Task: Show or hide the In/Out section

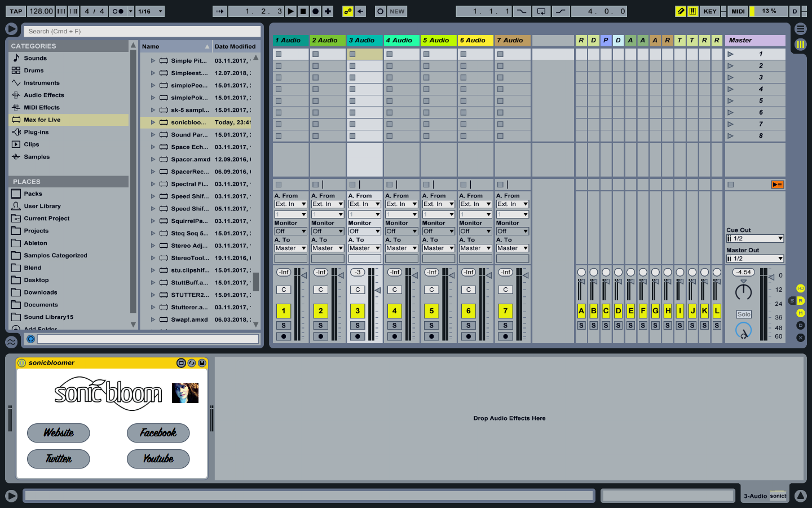Action: pyautogui.click(x=800, y=288)
